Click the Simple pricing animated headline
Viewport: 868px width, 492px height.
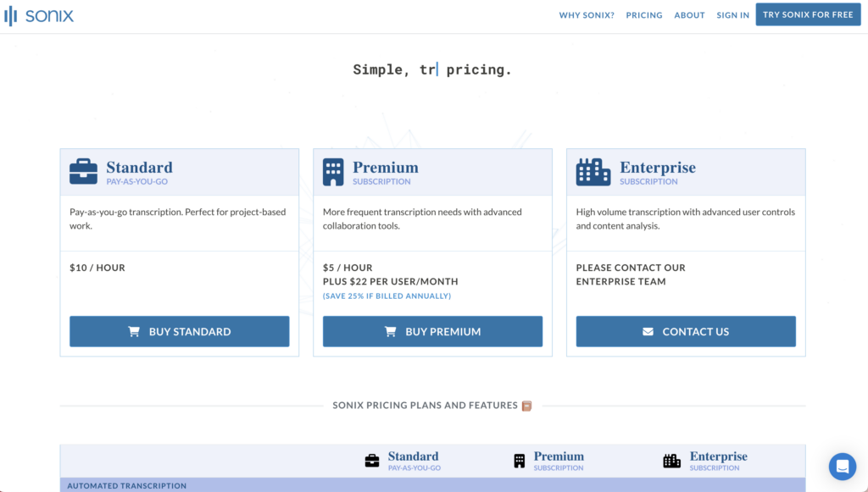click(432, 69)
